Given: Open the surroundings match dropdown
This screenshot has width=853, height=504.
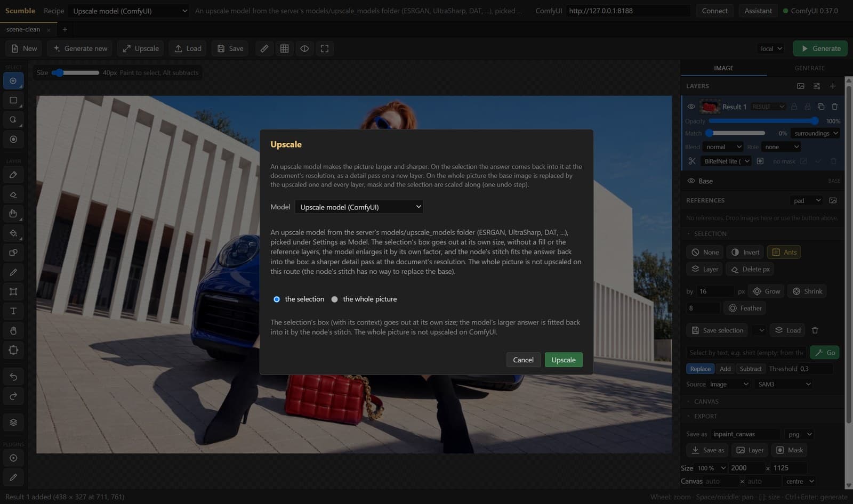Looking at the screenshot, I should tap(816, 133).
